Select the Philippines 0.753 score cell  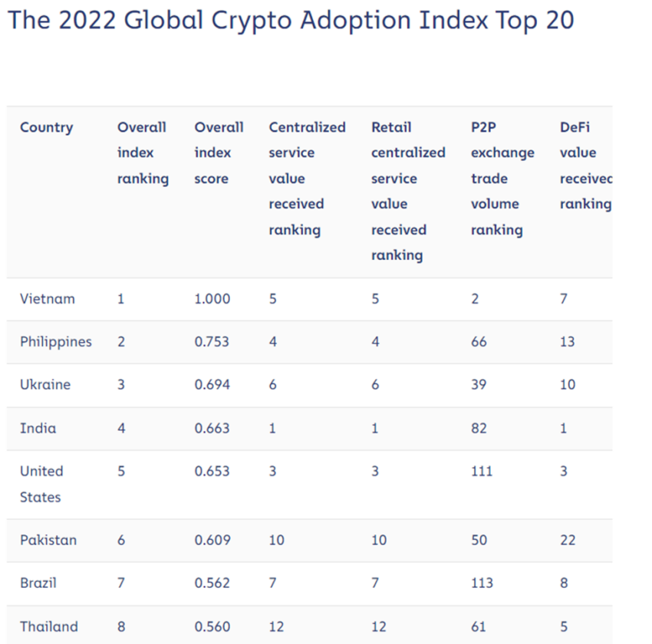pyautogui.click(x=212, y=342)
